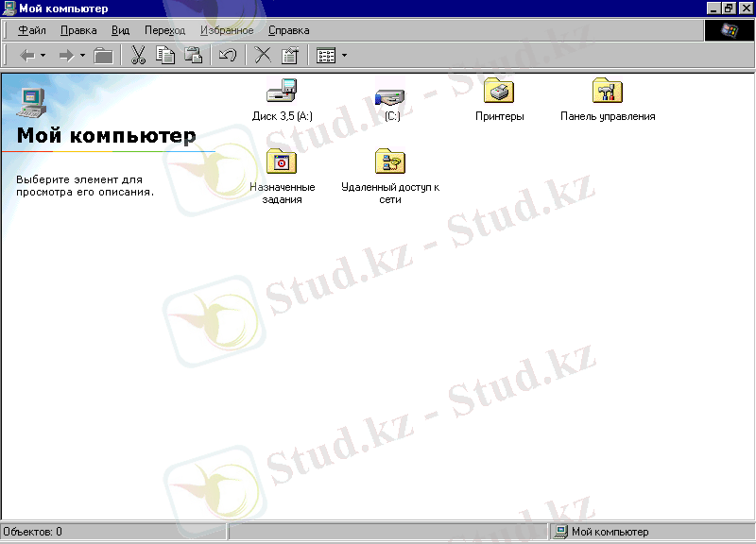Click the Properties toolbar icon
The image size is (756, 544).
tap(290, 56)
